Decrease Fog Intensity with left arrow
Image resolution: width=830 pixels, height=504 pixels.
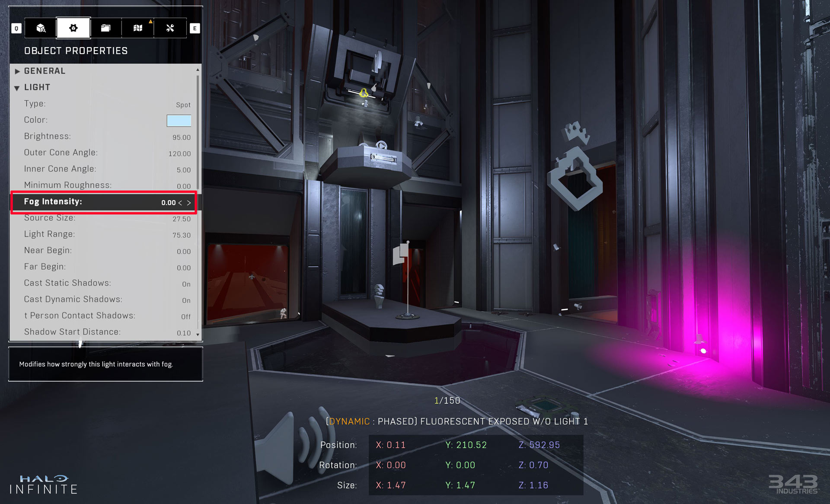tap(180, 203)
